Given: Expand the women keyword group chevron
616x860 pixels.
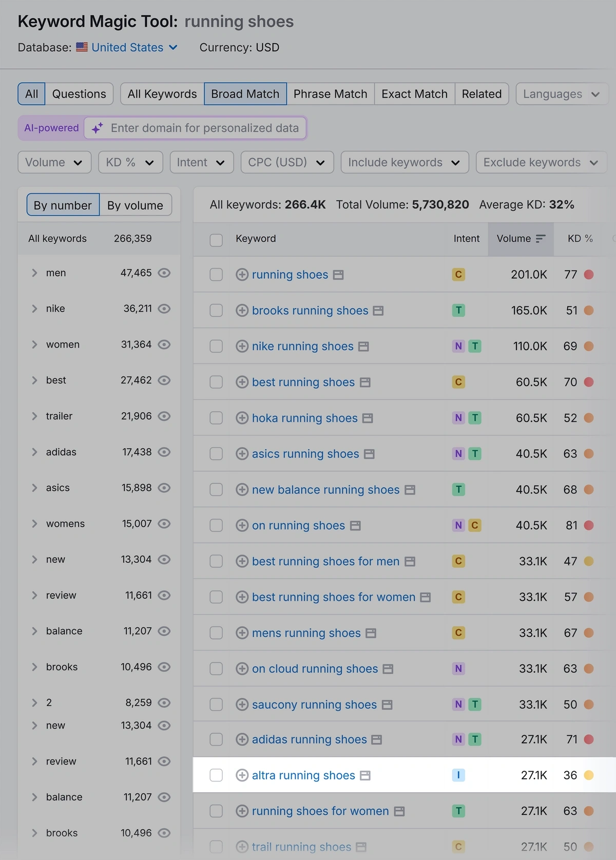Looking at the screenshot, I should coord(34,345).
